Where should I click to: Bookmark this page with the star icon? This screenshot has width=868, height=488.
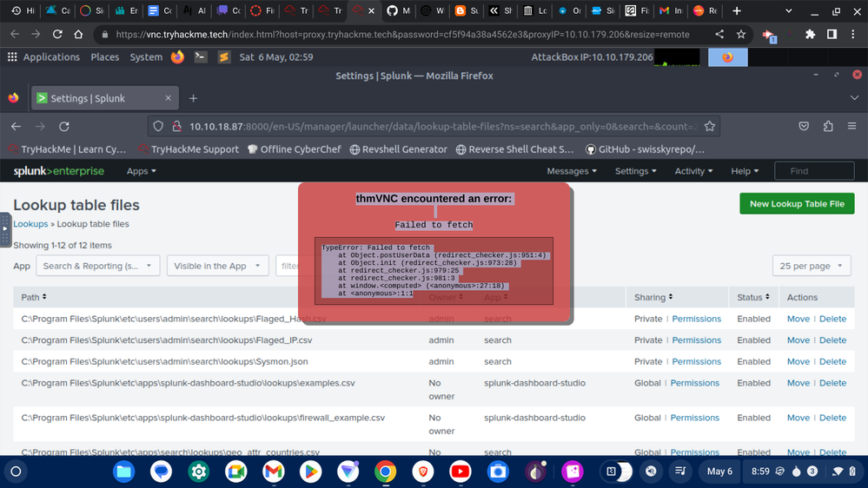710,126
